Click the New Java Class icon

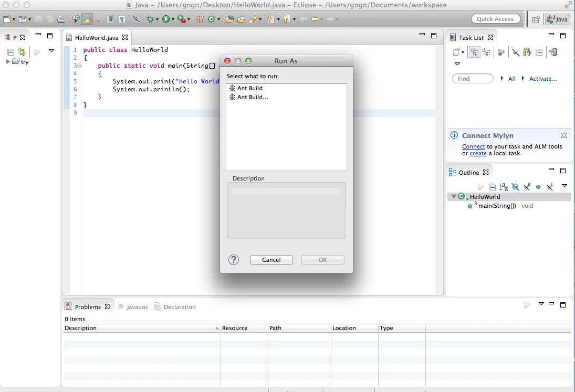point(212,19)
